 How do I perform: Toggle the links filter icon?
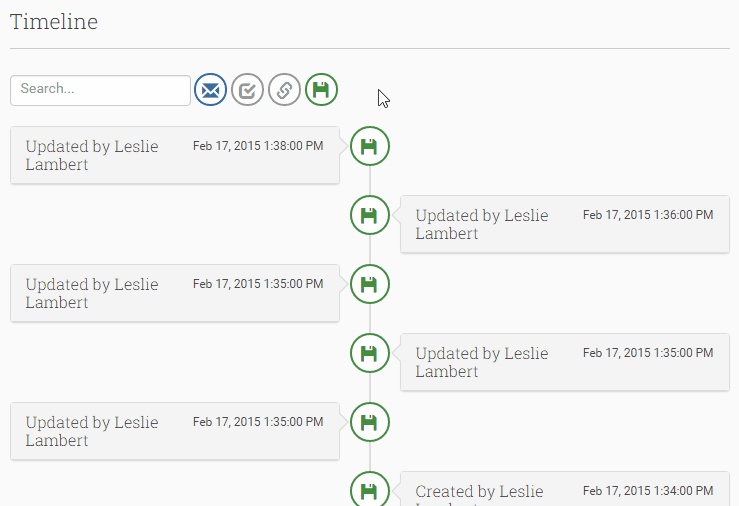pyautogui.click(x=284, y=90)
